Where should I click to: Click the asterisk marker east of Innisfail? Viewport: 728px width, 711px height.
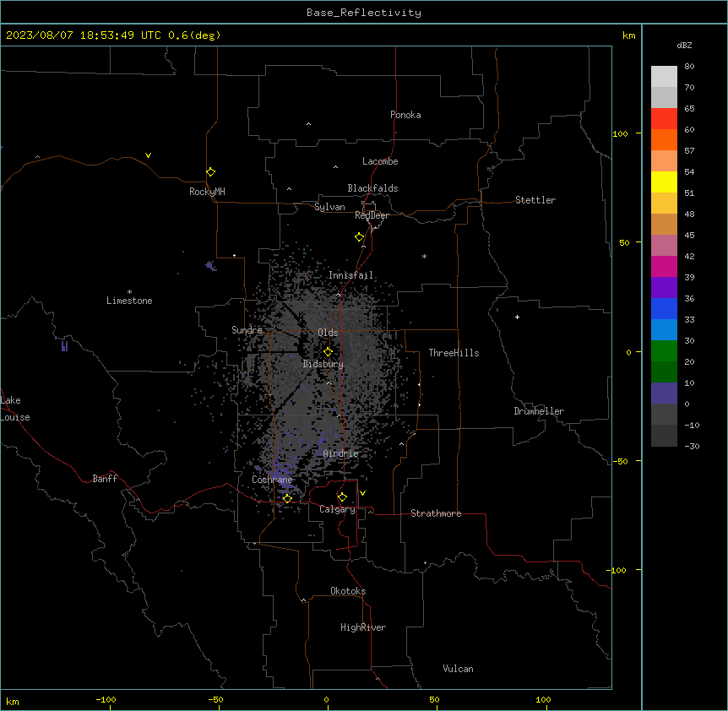coord(424,257)
